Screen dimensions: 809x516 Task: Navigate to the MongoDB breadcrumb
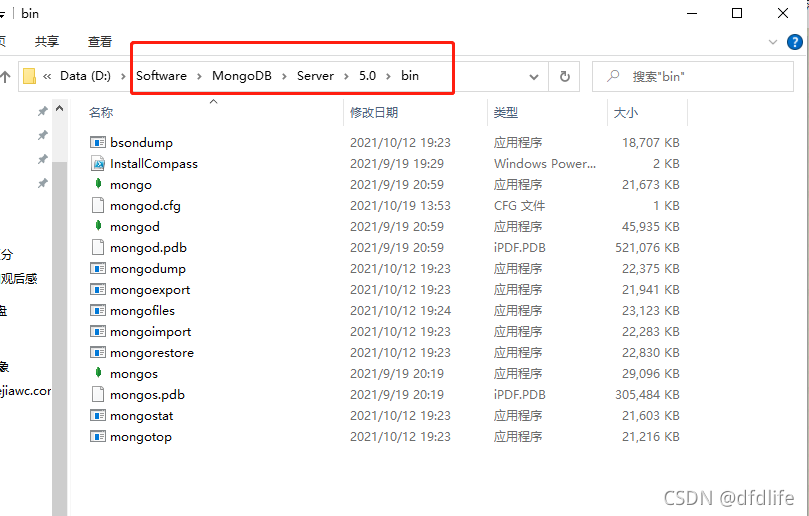point(241,76)
